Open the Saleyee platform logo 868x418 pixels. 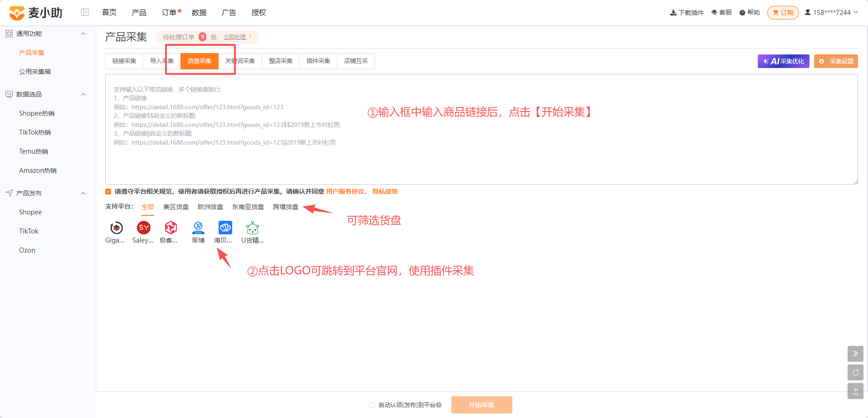click(144, 228)
